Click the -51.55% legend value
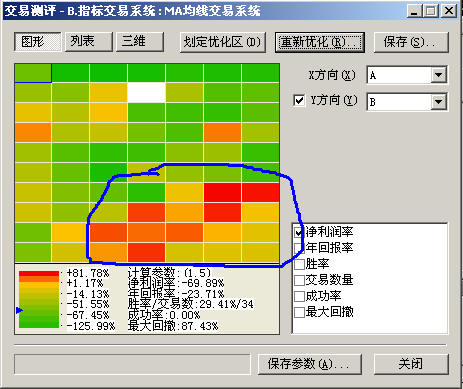The width and height of the screenshot is (463, 389). coord(88,304)
